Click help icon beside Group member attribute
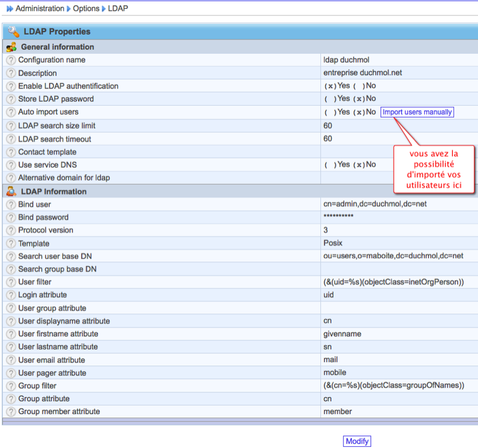Screen dimensions: 478x448 coord(11,412)
